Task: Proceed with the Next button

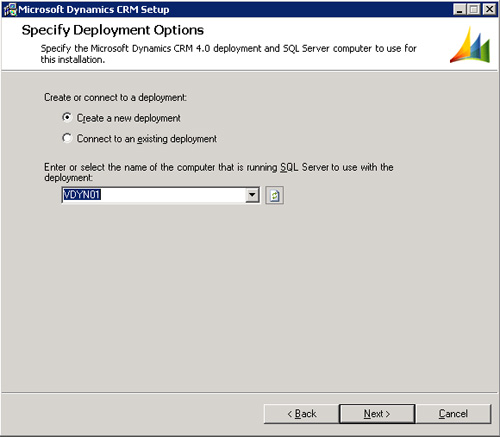Action: coord(377,414)
